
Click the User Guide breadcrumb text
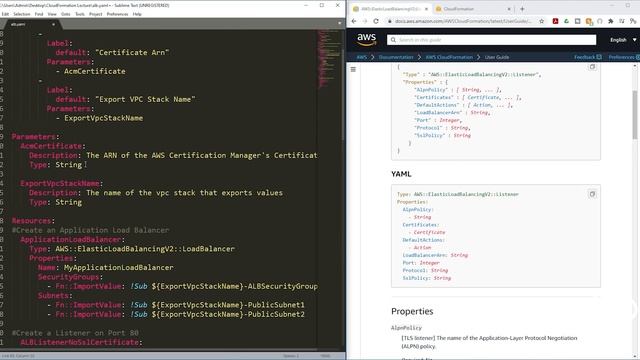(497, 57)
